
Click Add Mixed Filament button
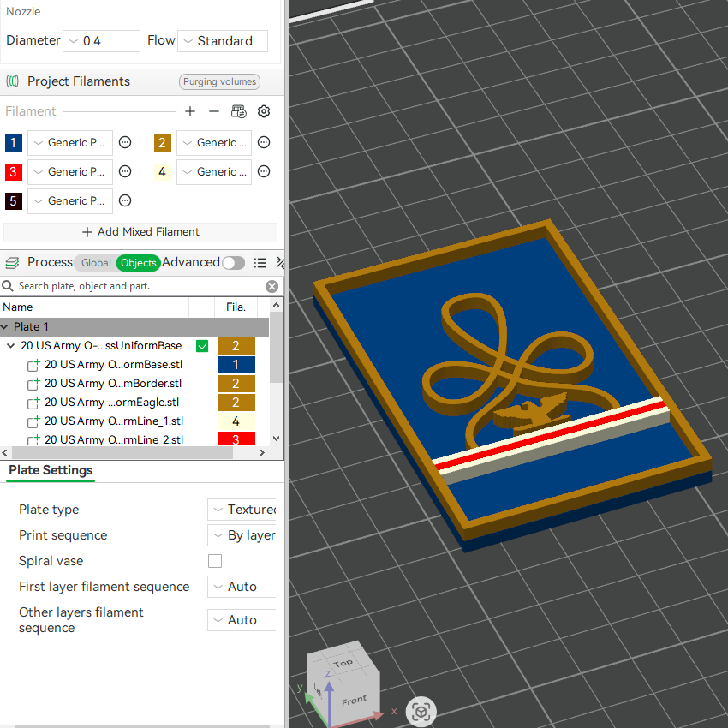[x=140, y=232]
